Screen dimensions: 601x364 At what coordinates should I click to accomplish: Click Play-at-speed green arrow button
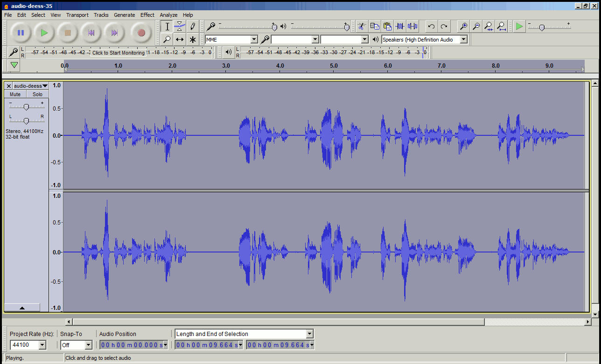[519, 27]
